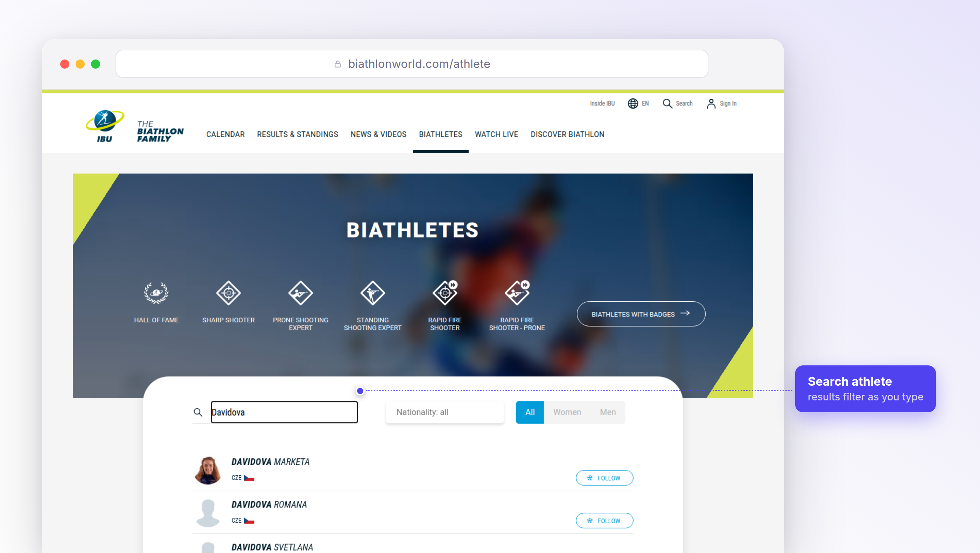This screenshot has width=980, height=553.
Task: Open DAVIDOVA MARKETA athlete name
Action: 271,462
